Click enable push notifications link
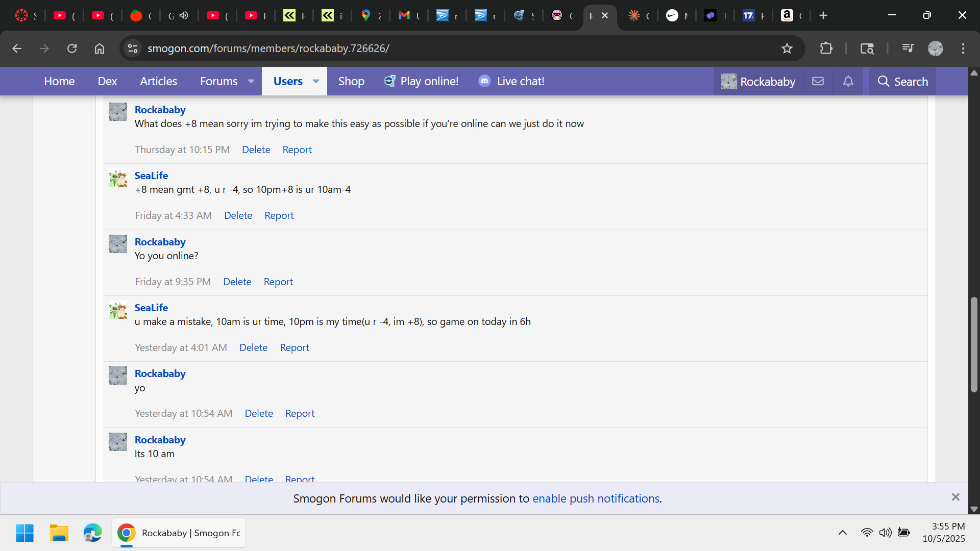 point(596,498)
